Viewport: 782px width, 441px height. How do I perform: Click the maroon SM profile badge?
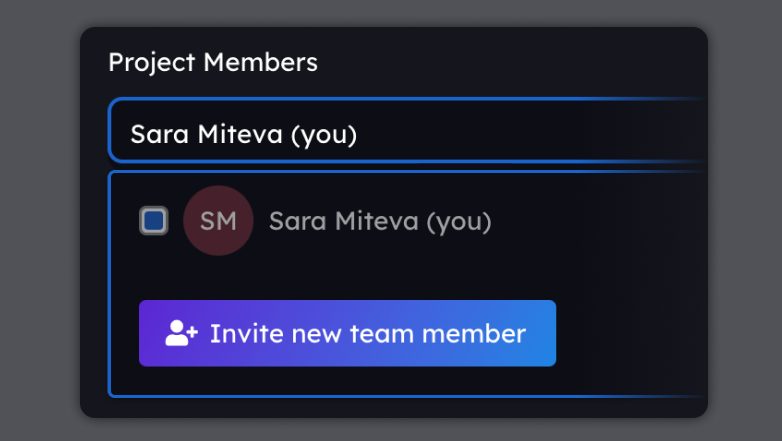218,221
